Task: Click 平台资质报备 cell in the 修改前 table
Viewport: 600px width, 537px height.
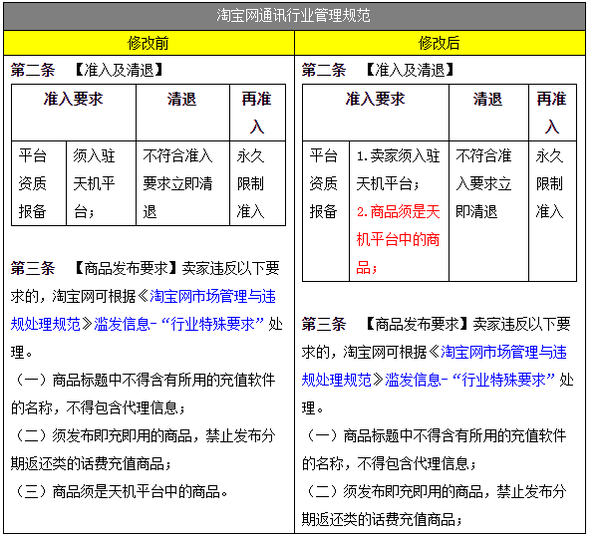Action: point(33,183)
